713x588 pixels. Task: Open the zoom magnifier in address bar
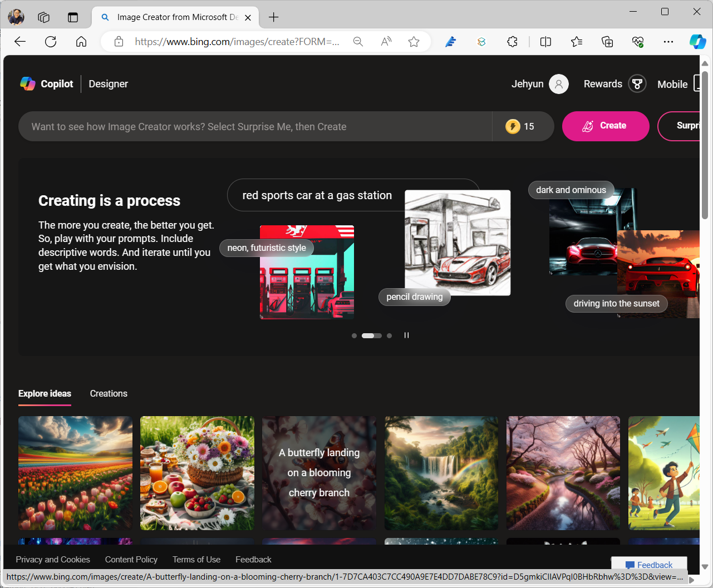coord(358,42)
